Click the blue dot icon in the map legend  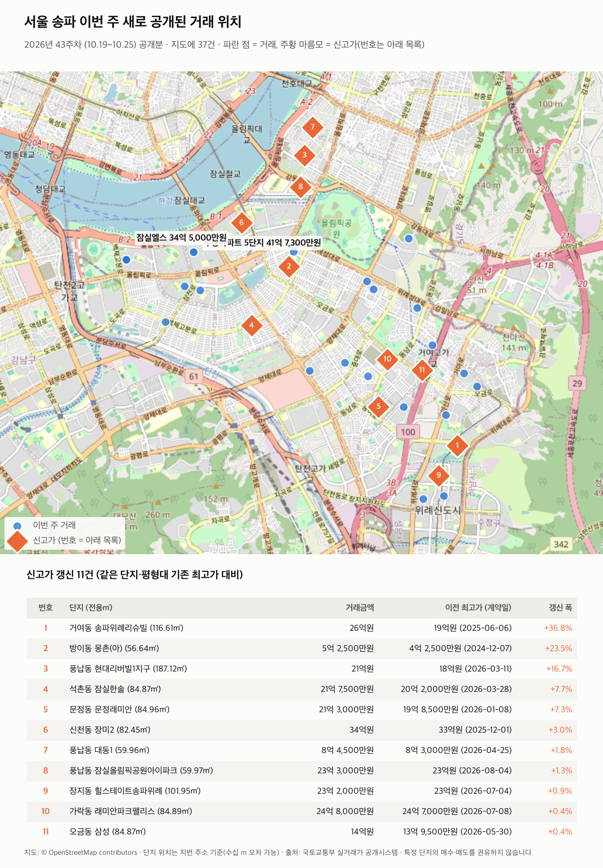[x=18, y=526]
